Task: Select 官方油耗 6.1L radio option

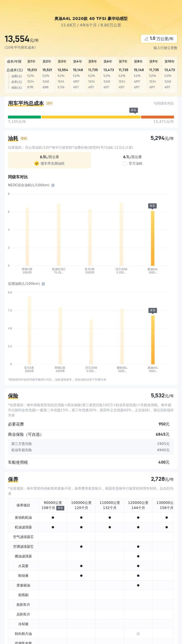Action: pos(132,160)
